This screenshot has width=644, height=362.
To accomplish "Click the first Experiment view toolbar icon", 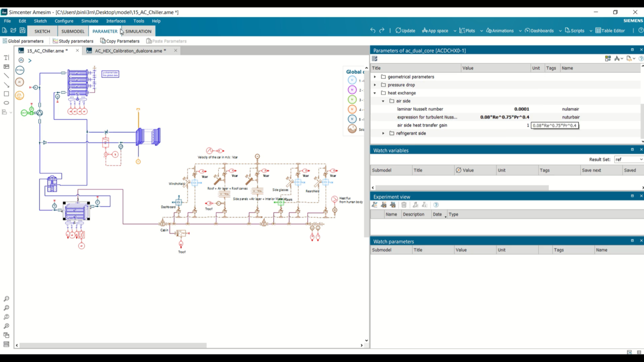I will tap(374, 205).
